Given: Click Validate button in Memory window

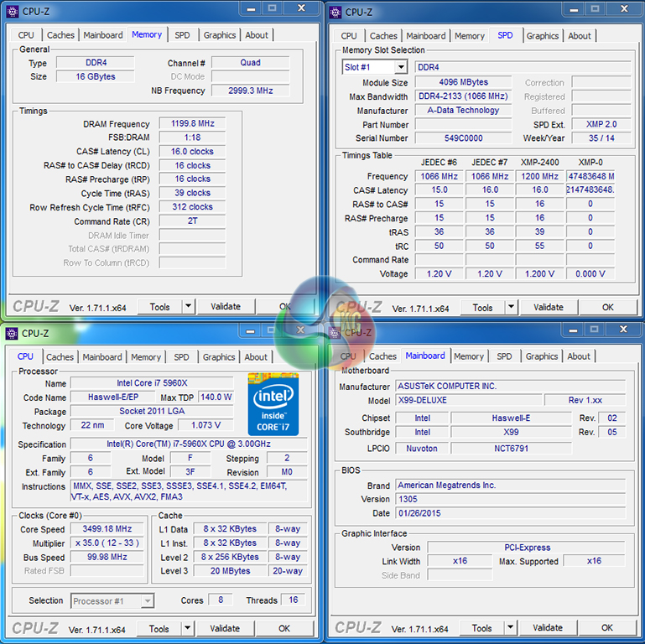Looking at the screenshot, I should coord(226,307).
